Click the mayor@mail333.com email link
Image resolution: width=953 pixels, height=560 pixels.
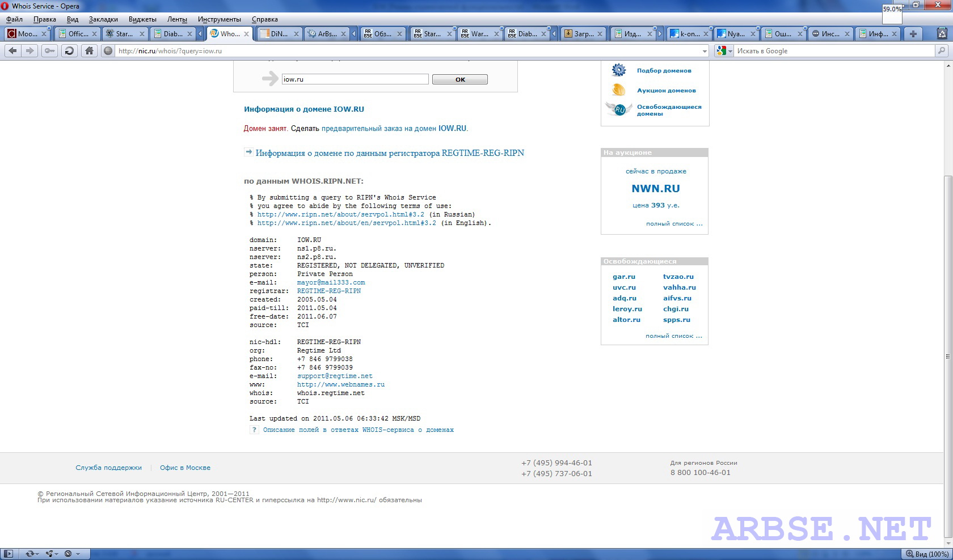[331, 282]
